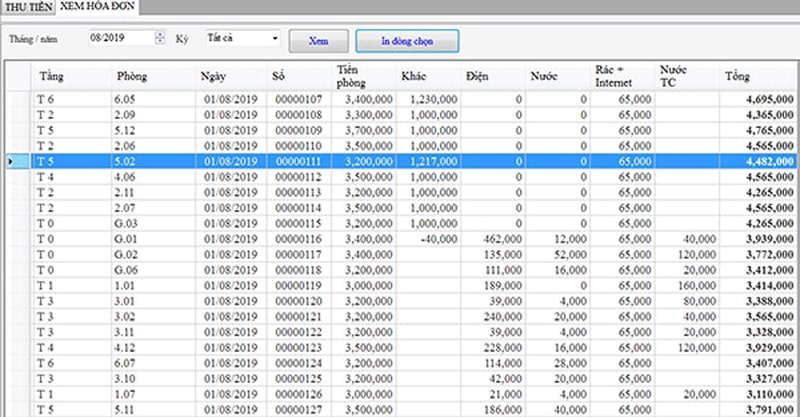
Task: Select invoice number 00000113
Action: pos(299,192)
